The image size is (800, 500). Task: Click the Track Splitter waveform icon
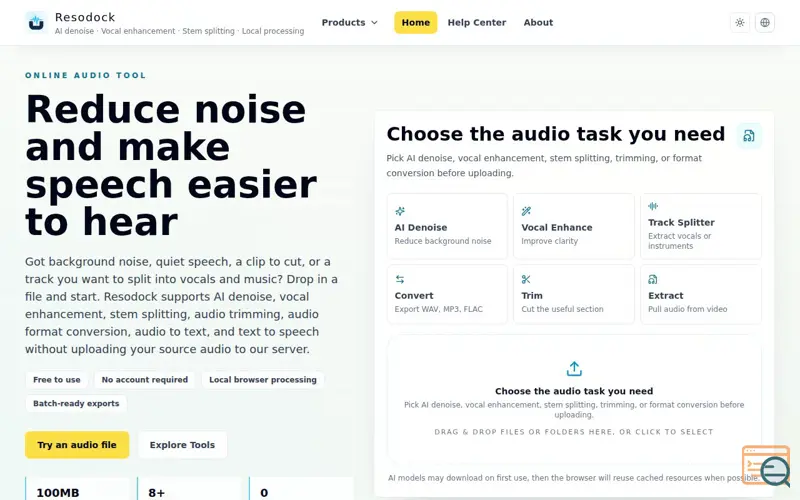click(x=653, y=206)
